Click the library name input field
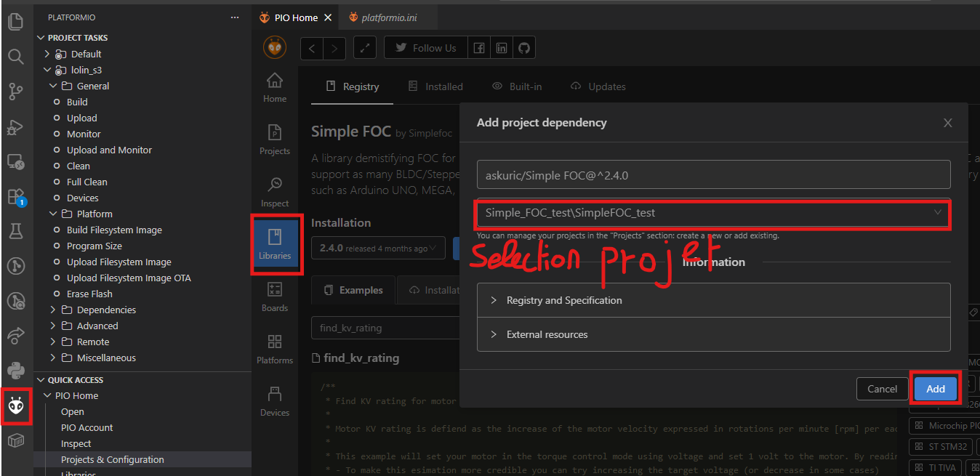 point(714,174)
